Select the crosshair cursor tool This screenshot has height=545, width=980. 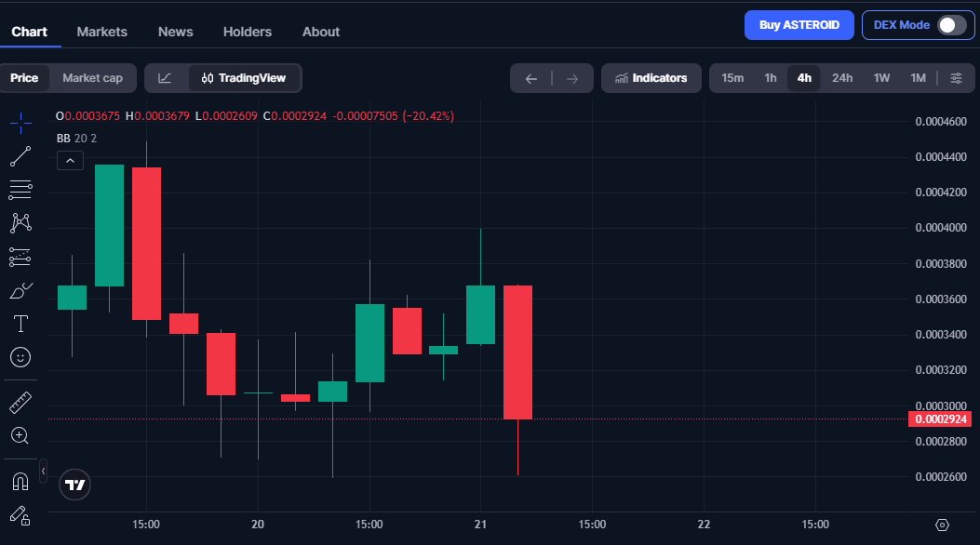pyautogui.click(x=20, y=122)
